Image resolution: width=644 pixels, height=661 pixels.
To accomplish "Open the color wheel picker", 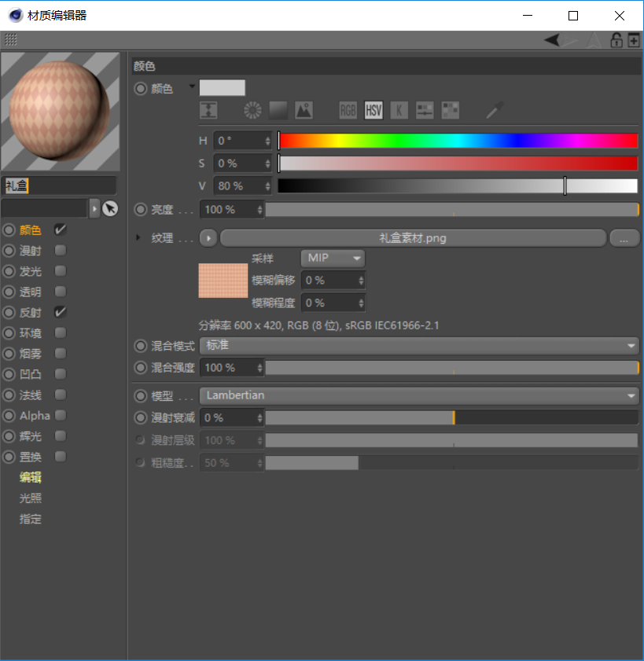I will tap(252, 110).
